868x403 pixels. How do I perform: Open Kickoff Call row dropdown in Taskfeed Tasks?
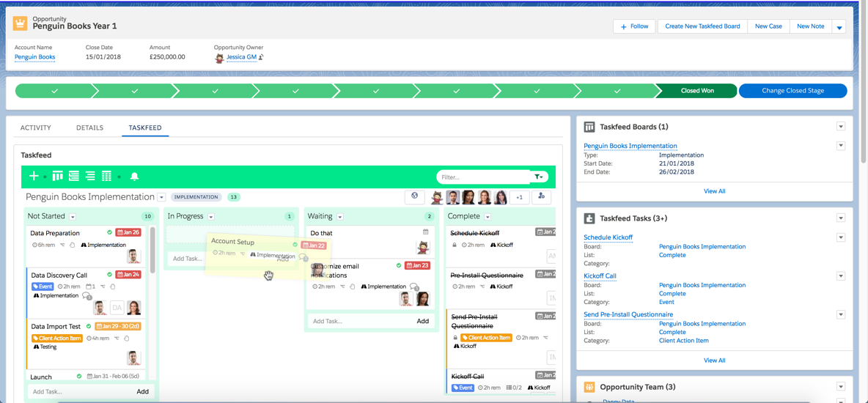(841, 276)
